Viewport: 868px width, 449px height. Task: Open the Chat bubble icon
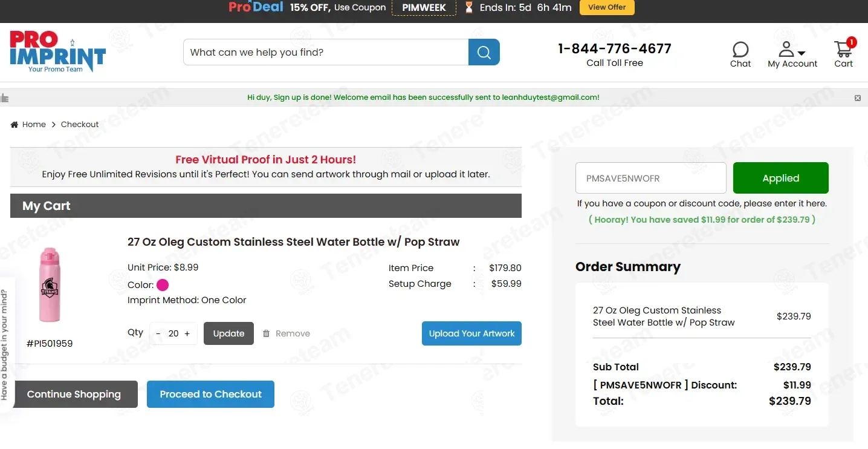click(740, 49)
